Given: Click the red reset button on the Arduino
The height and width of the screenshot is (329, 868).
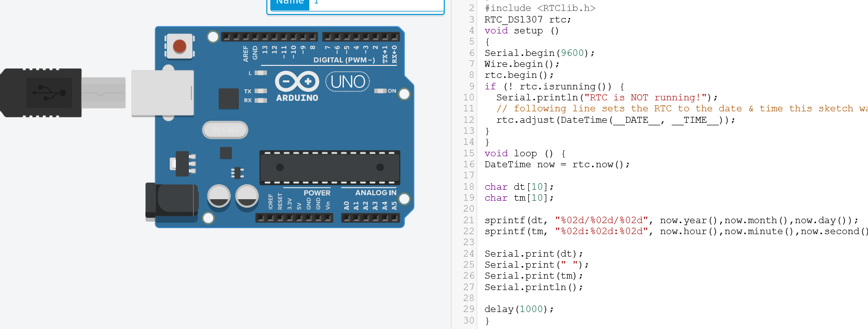Looking at the screenshot, I should [179, 46].
